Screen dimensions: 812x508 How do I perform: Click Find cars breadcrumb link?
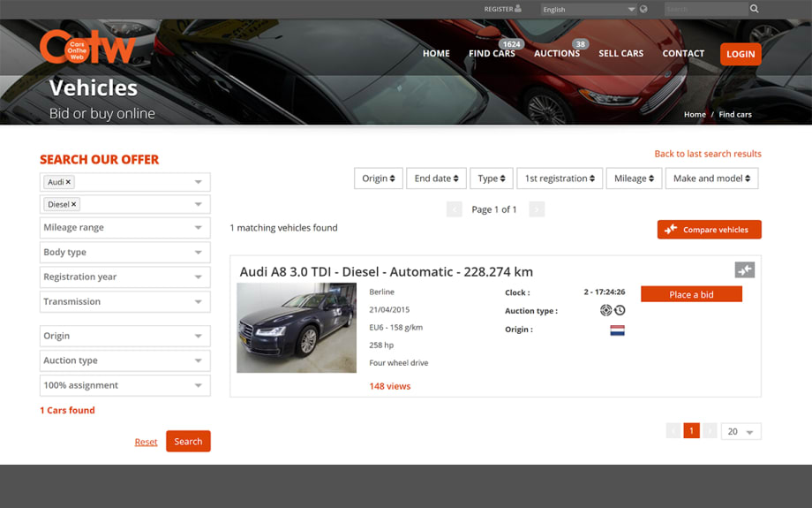click(x=735, y=115)
